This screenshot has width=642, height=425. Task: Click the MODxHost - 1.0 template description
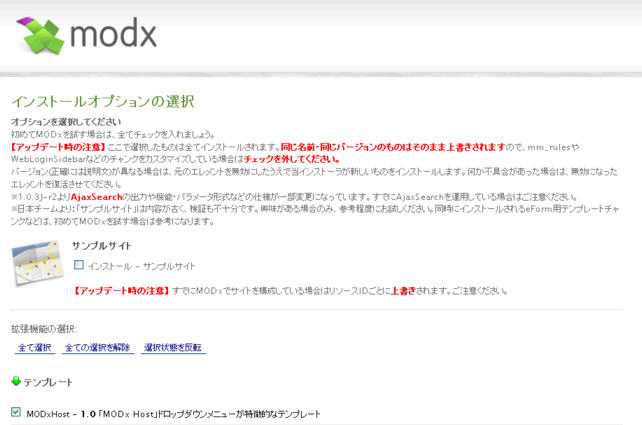point(173,414)
